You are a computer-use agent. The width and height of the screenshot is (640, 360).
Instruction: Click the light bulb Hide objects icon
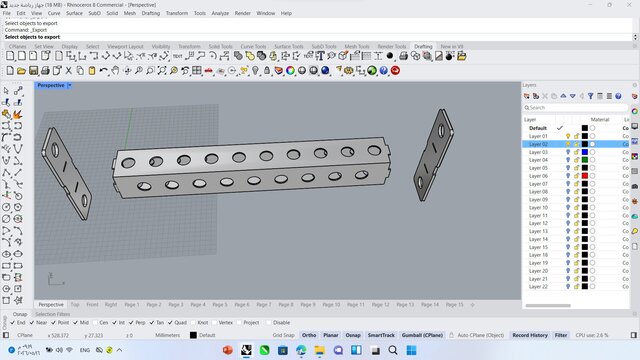[256, 71]
